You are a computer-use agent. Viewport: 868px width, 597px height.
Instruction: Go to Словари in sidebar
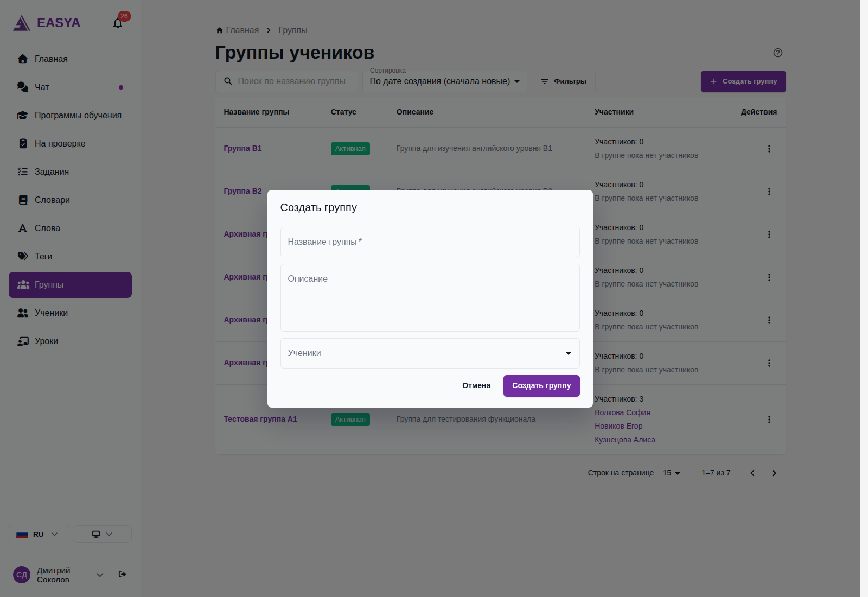[70, 200]
